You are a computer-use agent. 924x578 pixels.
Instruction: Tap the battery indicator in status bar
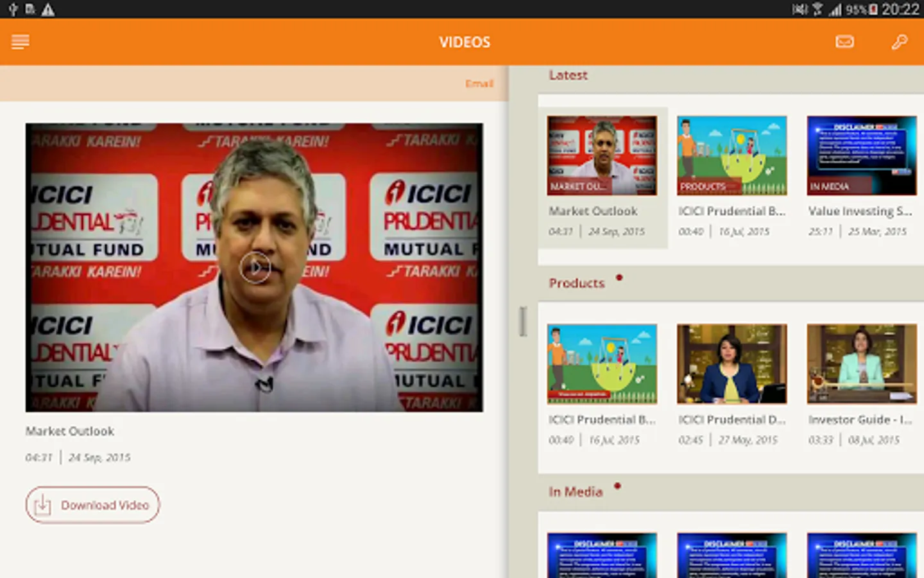(x=873, y=10)
